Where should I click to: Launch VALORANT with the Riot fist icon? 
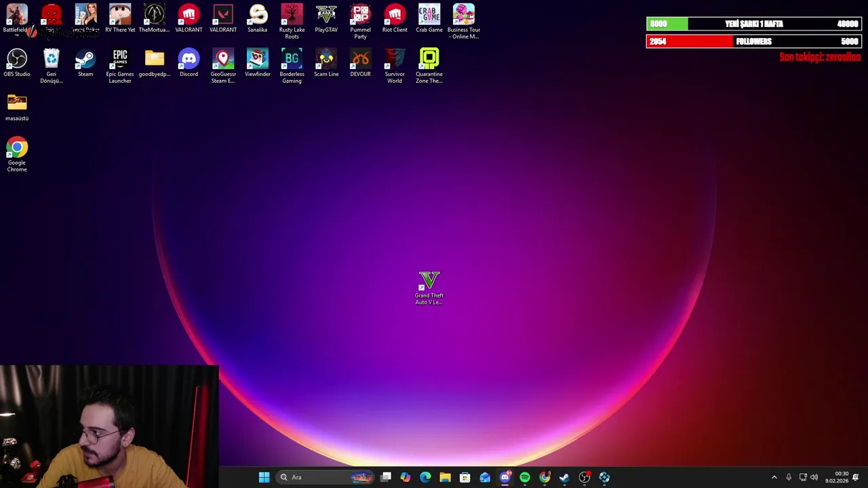(189, 19)
